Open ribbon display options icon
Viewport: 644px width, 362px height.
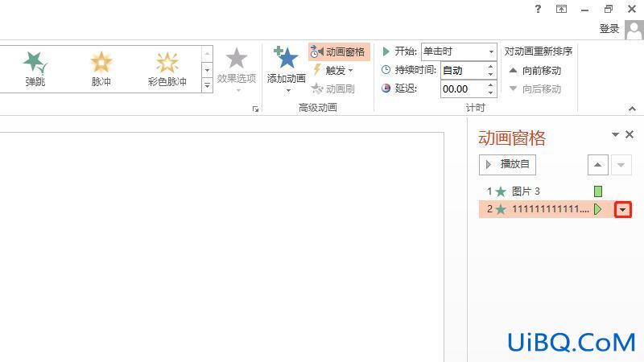[x=561, y=9]
